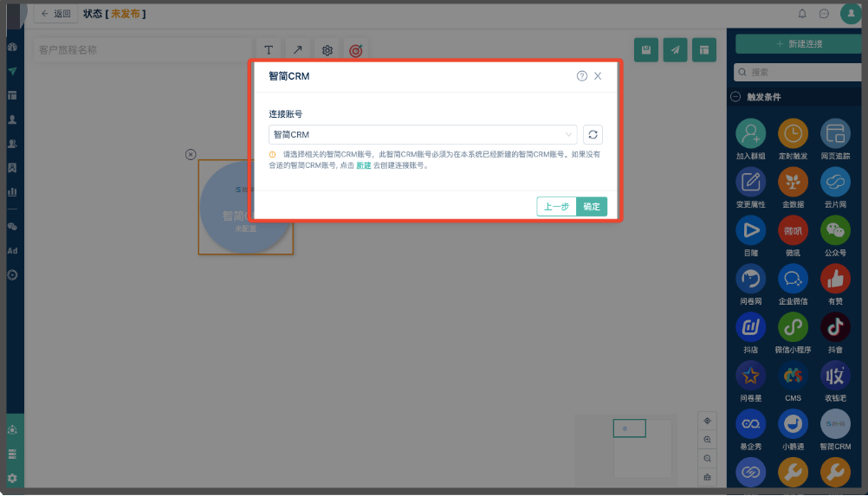Open user groups icon in left sidebar
The image size is (868, 496).
coord(12,144)
